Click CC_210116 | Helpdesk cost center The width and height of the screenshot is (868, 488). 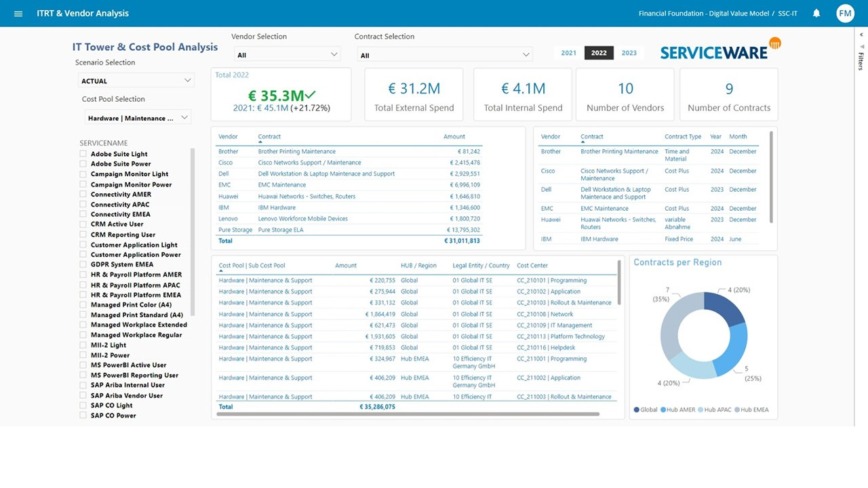tap(546, 348)
